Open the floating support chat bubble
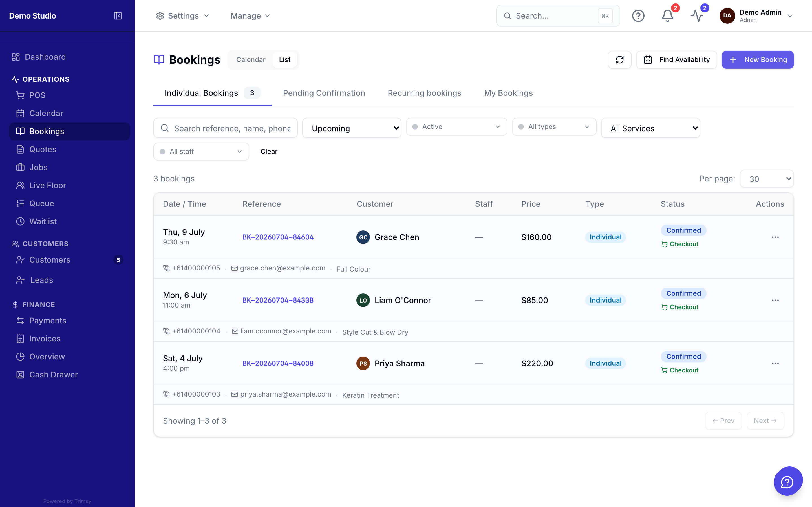The width and height of the screenshot is (812, 507). click(x=787, y=481)
